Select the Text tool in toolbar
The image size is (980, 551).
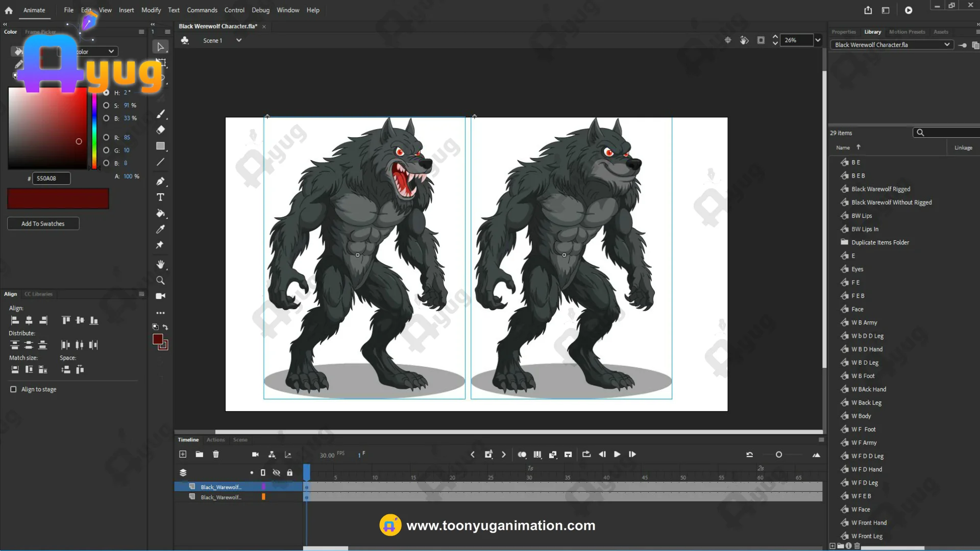coord(160,197)
